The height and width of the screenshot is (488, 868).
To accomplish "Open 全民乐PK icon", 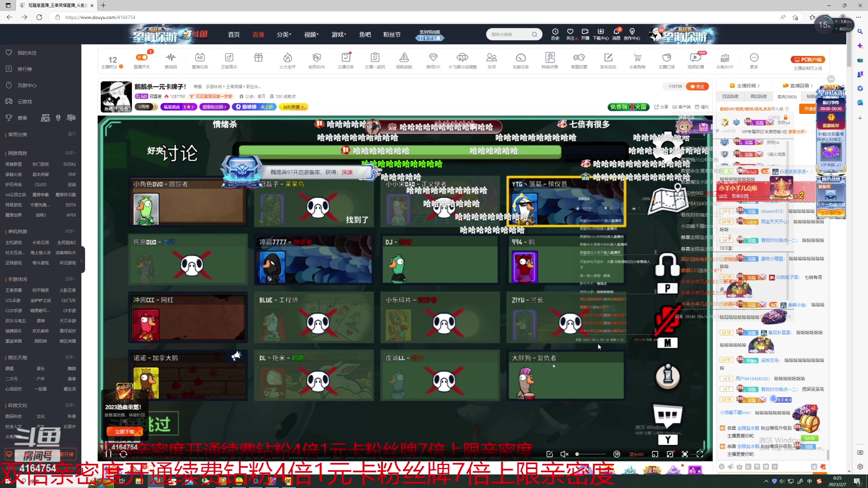I will (x=317, y=60).
